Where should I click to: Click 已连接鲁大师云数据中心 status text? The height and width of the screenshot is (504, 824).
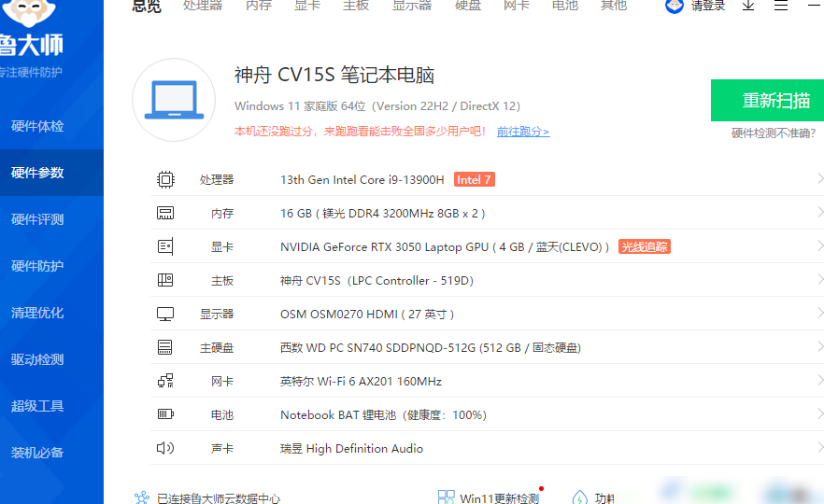pos(219,498)
